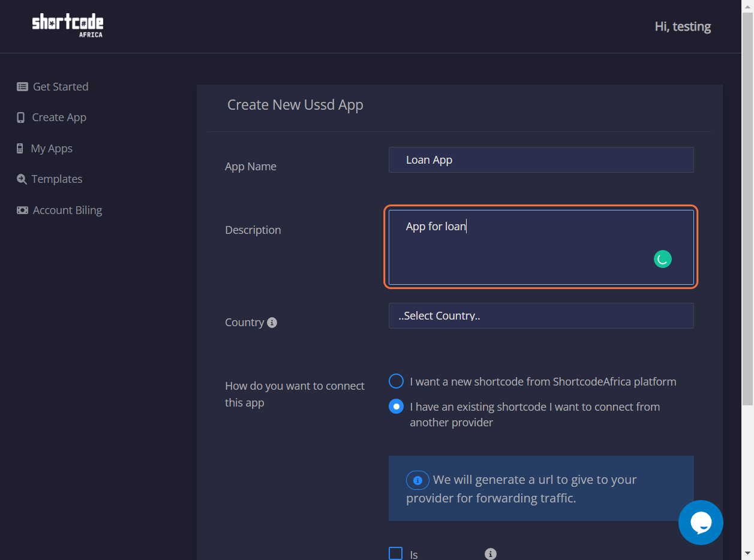The image size is (754, 560).
Task: Open the blue chat support bubble
Action: pyautogui.click(x=701, y=522)
